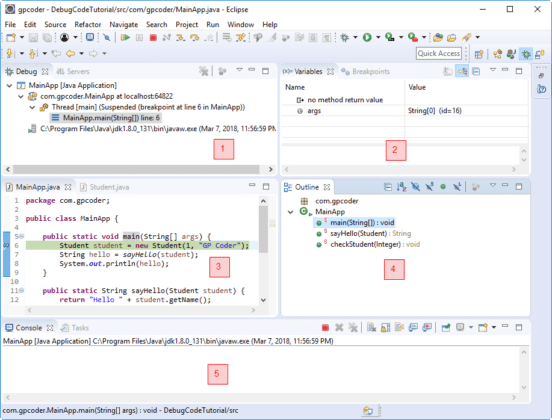Viewport: 552px width, 420px height.
Task: Click the Step Into debug icon
Action: pyautogui.click(x=181, y=37)
